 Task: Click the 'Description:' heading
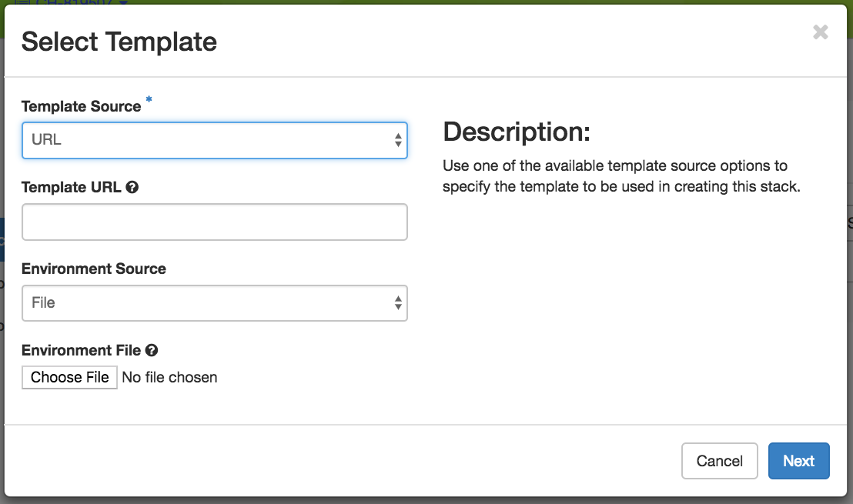517,132
